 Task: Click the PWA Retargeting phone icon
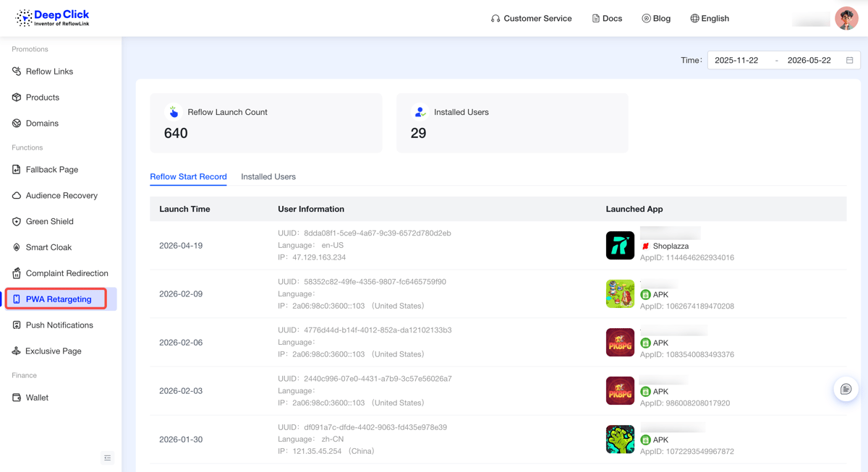click(17, 299)
